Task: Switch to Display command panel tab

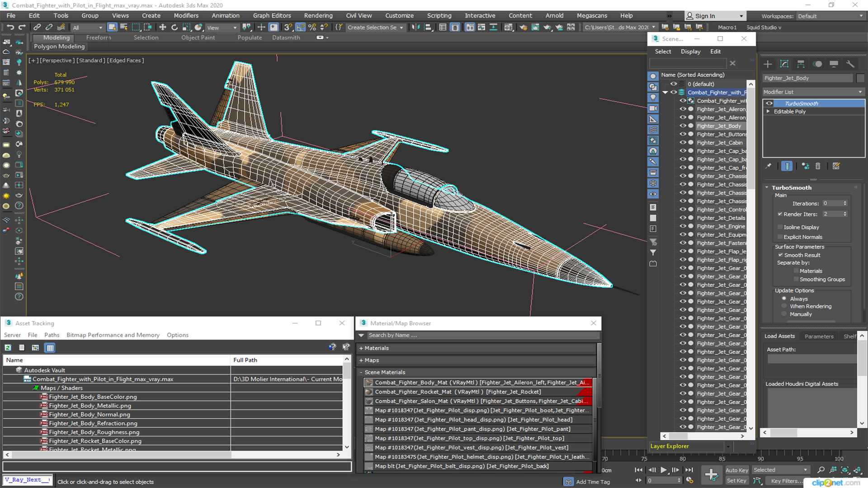Action: click(834, 64)
